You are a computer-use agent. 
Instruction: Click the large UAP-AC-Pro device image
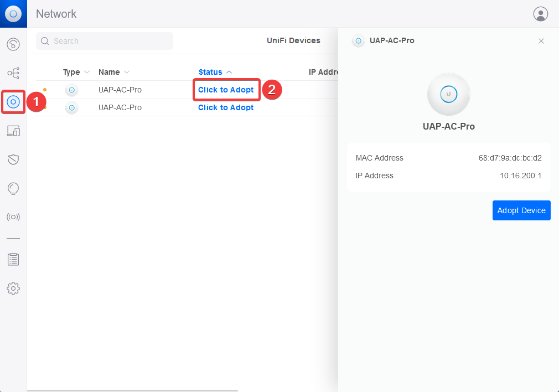448,94
